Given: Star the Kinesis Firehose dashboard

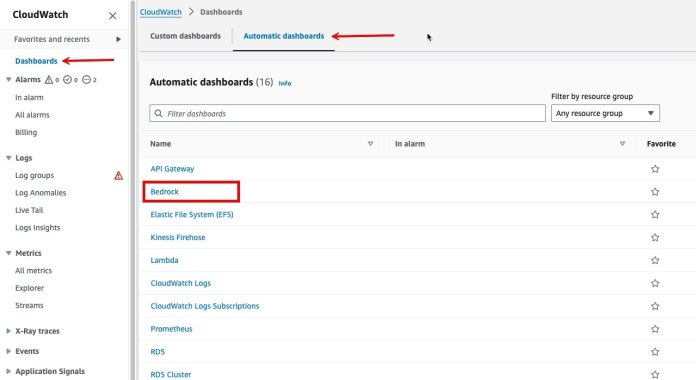Looking at the screenshot, I should click(655, 238).
